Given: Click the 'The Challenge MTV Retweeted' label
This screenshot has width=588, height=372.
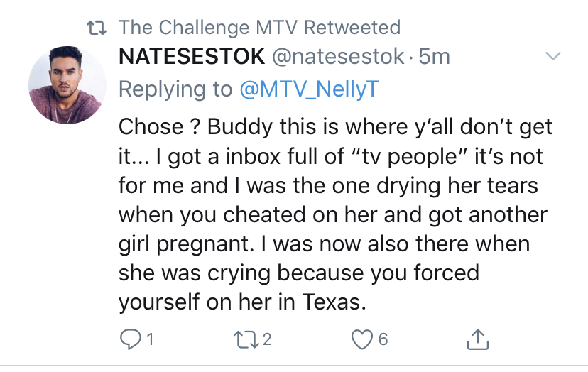Looking at the screenshot, I should point(259,28).
